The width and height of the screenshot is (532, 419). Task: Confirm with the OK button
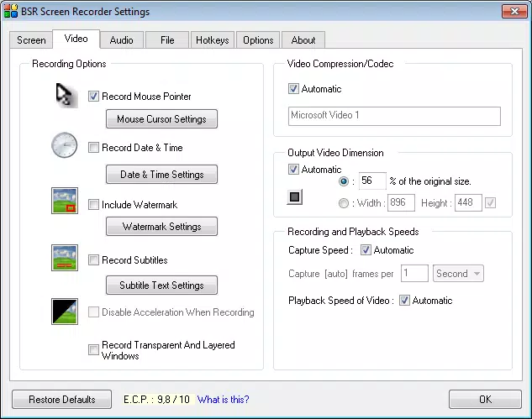pos(485,400)
